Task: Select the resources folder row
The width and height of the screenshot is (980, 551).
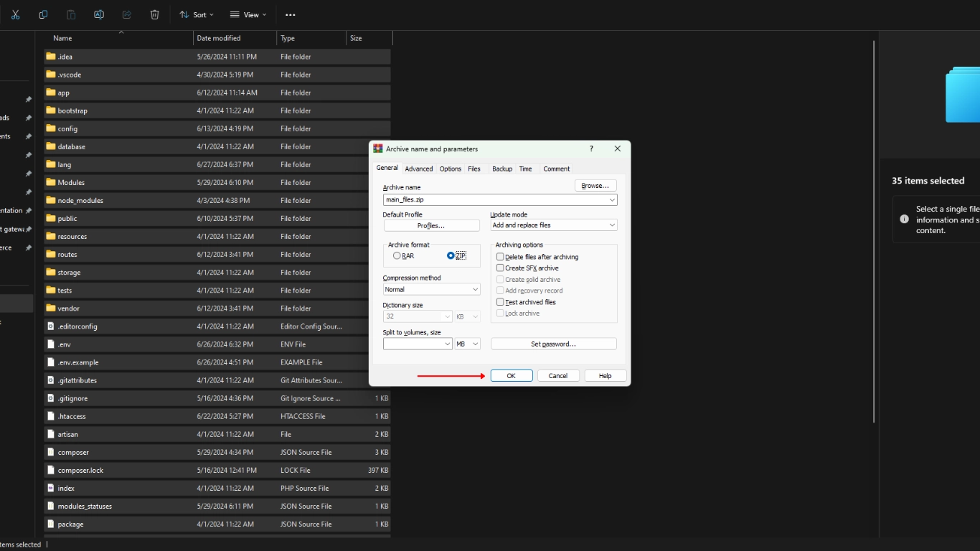Action: coord(217,236)
